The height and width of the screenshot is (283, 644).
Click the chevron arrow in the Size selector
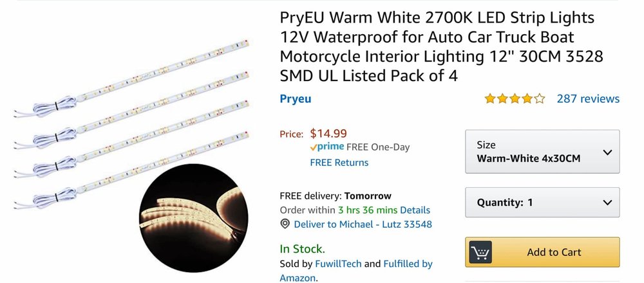coord(607,152)
